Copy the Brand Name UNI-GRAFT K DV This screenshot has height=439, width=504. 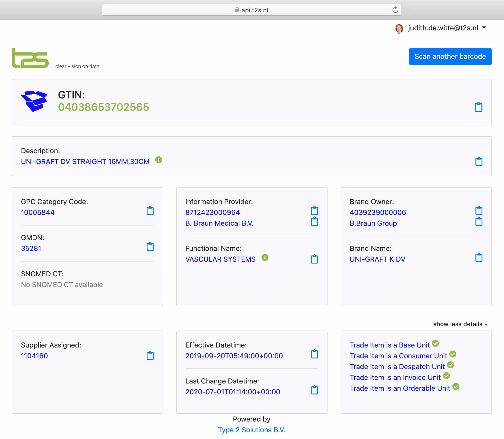pos(479,258)
